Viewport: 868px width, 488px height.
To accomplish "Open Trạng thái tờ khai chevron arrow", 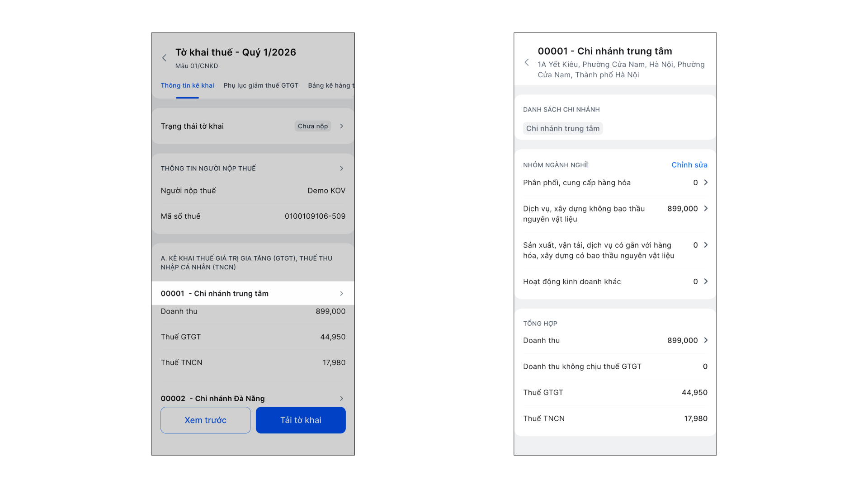I will click(x=342, y=126).
